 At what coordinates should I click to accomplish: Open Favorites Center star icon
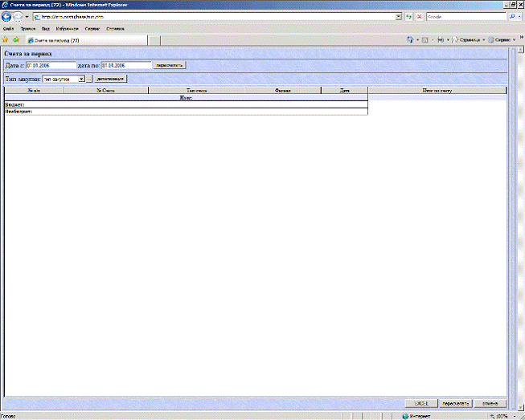click(6, 39)
